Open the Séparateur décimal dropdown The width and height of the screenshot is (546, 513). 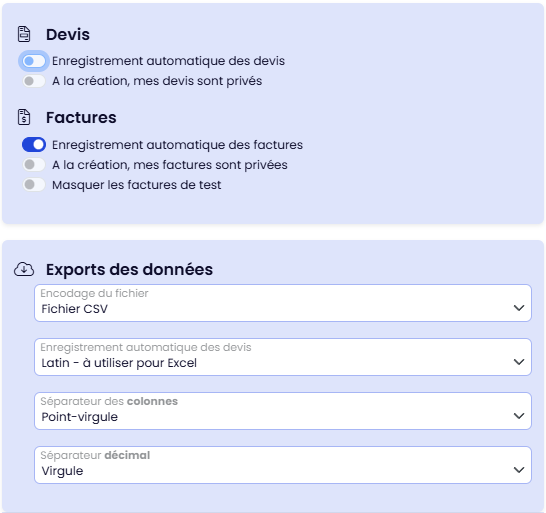[x=283, y=465]
